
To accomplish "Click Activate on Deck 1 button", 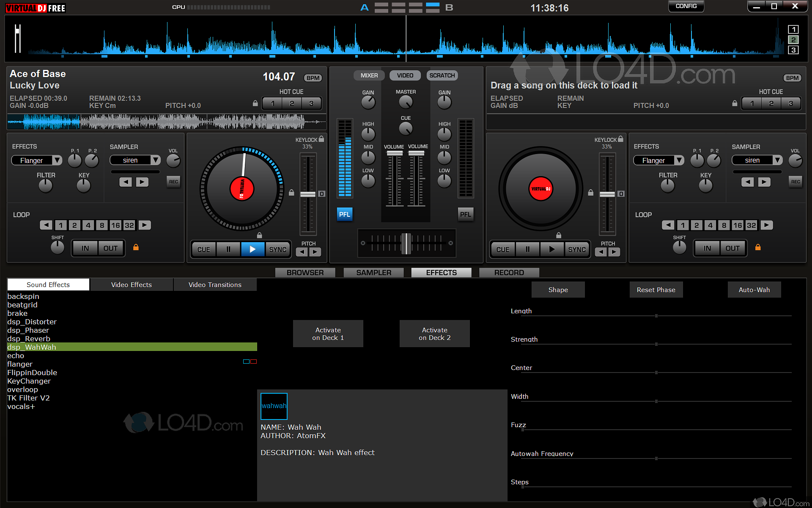I will tap(328, 334).
